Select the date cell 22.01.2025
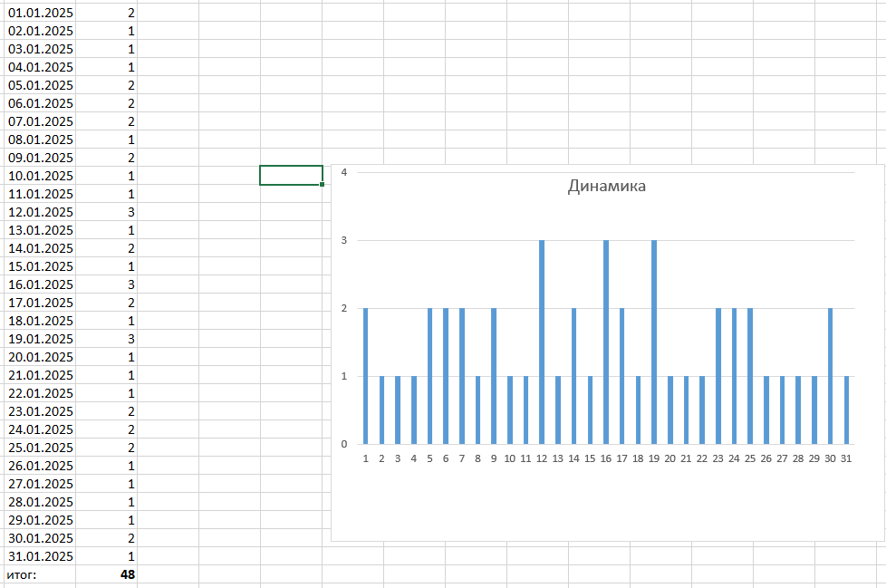This screenshot has height=588, width=886. [x=40, y=392]
